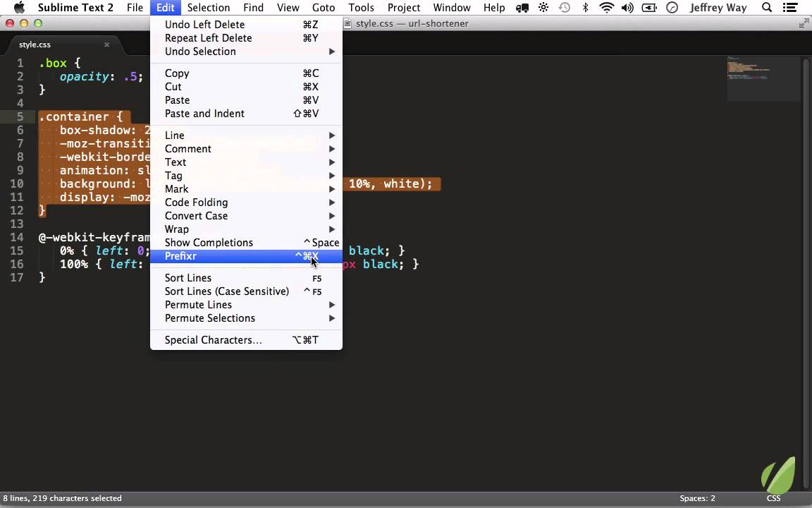The height and width of the screenshot is (508, 812).
Task: Open the File menu
Action: point(135,7)
